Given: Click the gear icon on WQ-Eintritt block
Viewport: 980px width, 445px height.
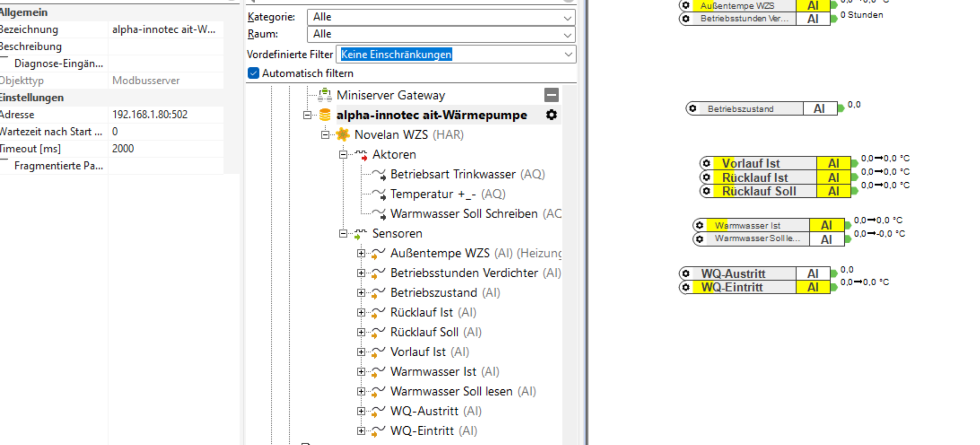Looking at the screenshot, I should pos(686,287).
